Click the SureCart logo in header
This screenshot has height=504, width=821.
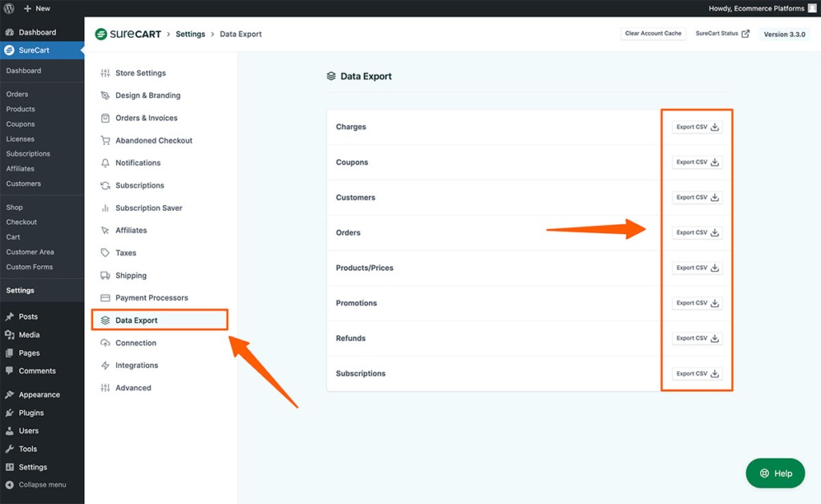(x=127, y=34)
